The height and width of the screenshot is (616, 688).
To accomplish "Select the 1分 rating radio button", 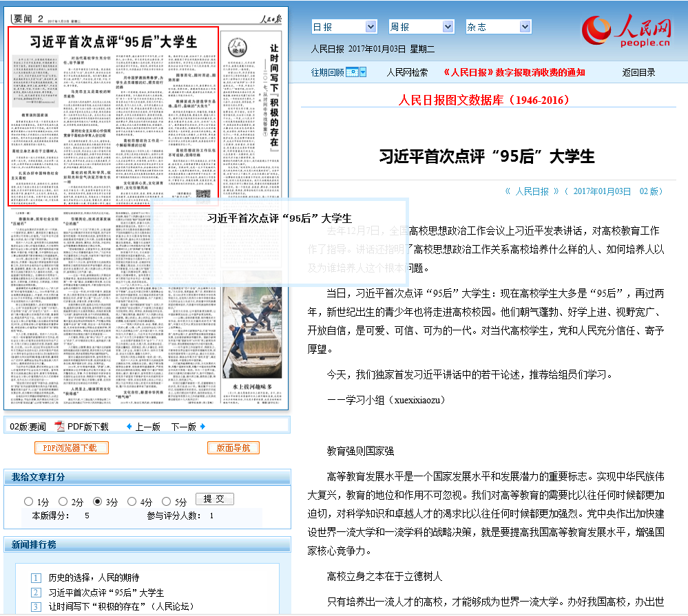I will point(28,502).
